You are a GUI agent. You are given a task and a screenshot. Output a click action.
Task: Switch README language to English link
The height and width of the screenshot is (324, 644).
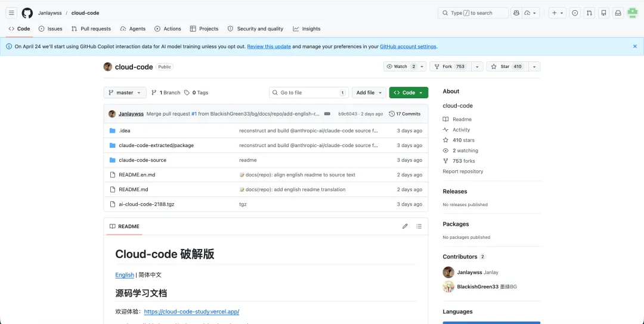click(x=125, y=275)
